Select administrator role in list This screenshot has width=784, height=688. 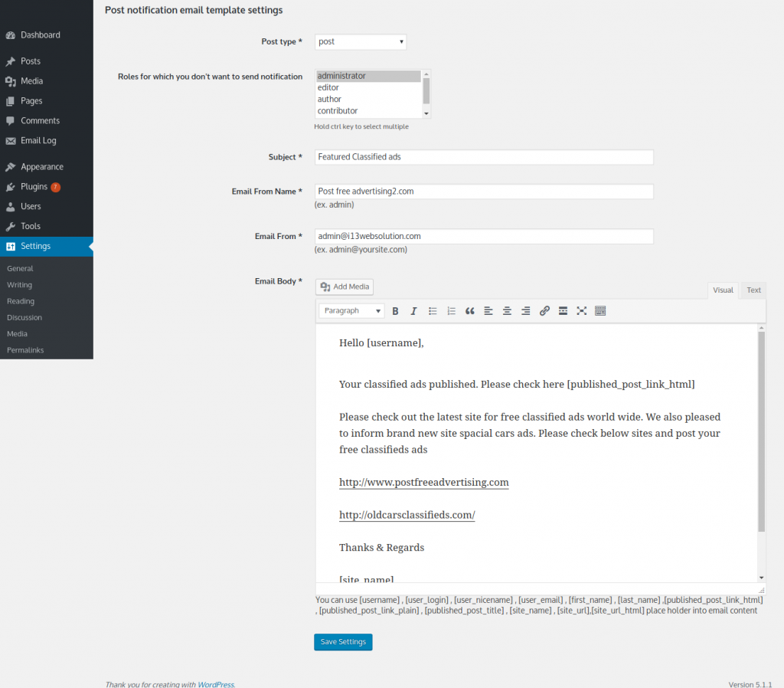368,76
